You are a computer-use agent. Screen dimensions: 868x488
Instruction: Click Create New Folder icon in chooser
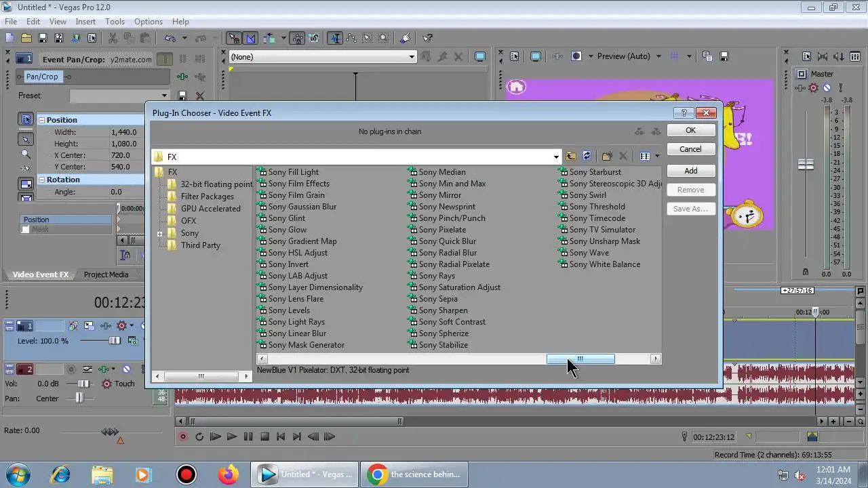tap(608, 157)
